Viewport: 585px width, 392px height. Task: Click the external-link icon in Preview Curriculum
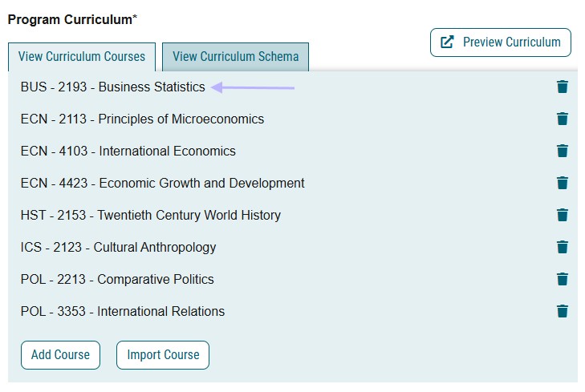[447, 42]
